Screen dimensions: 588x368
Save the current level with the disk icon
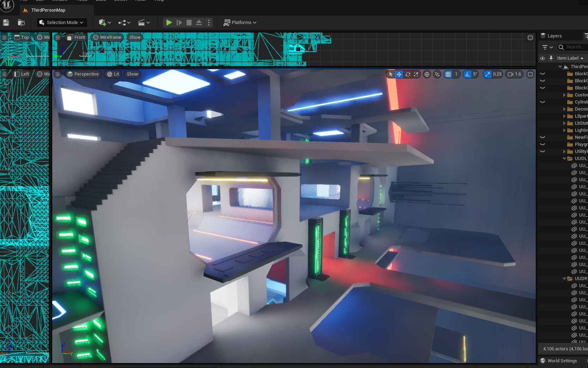(6, 23)
